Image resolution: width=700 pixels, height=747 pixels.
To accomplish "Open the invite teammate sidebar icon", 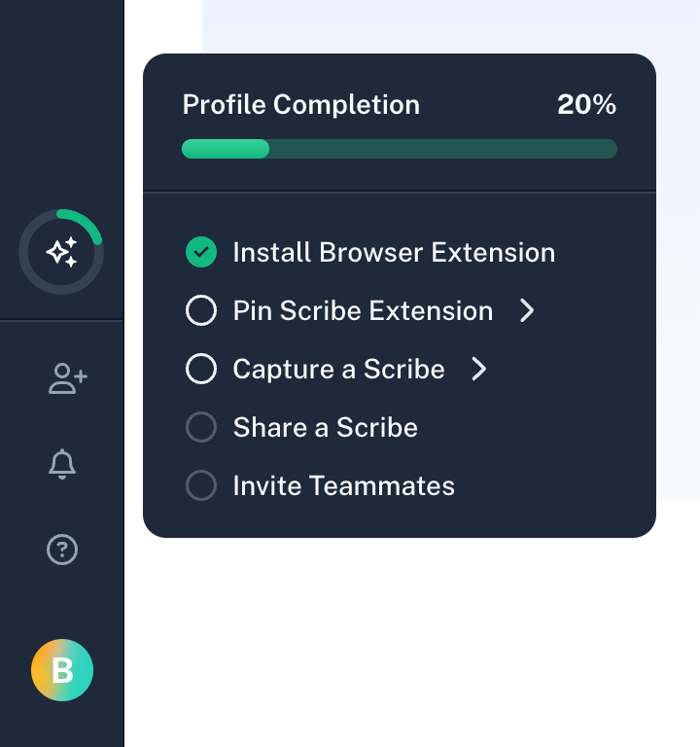I will click(x=67, y=378).
